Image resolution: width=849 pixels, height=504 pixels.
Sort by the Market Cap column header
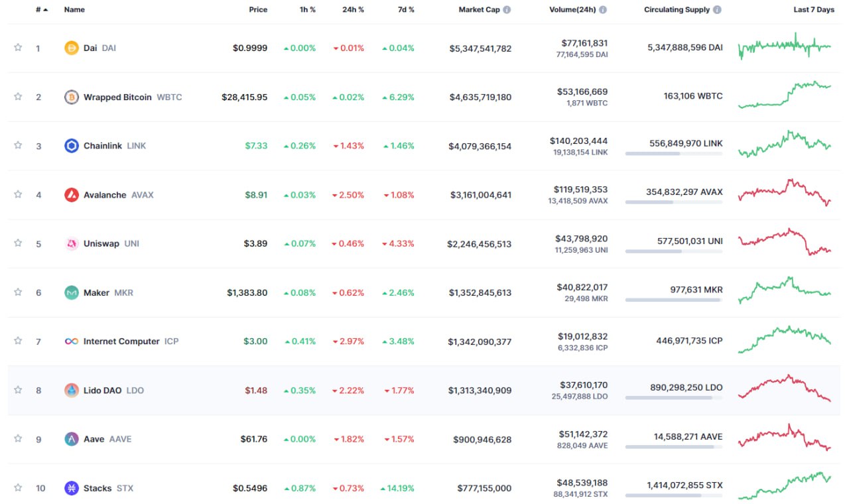coord(480,10)
